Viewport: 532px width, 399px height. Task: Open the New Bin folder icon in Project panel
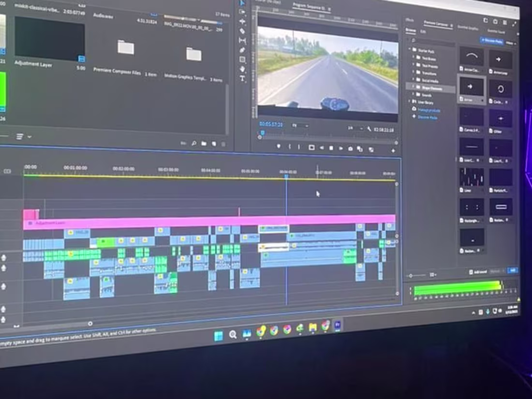click(x=204, y=143)
